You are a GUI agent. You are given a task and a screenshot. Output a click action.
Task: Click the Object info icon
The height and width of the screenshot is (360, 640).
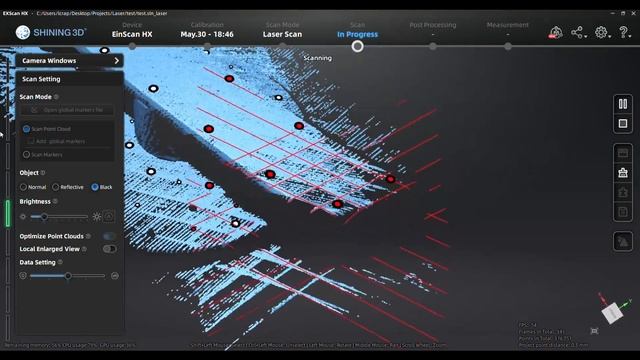[43, 173]
